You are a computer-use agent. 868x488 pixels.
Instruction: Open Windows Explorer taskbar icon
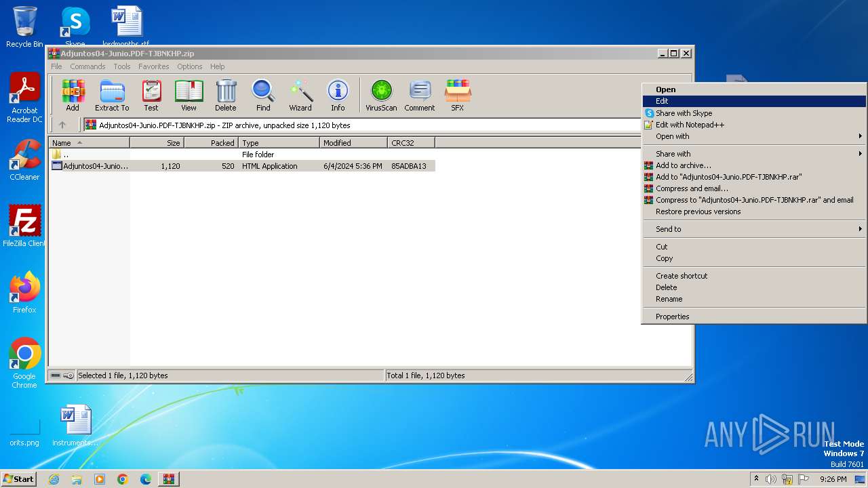pyautogui.click(x=77, y=479)
